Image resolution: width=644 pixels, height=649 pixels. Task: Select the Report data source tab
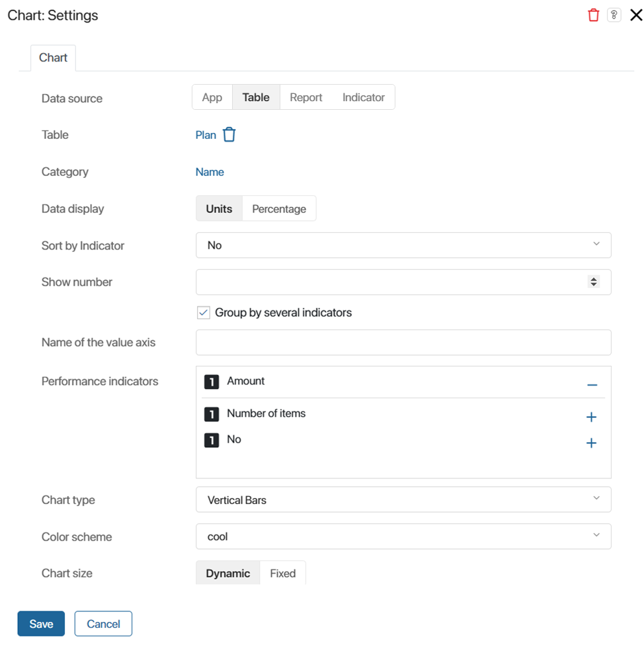[305, 97]
